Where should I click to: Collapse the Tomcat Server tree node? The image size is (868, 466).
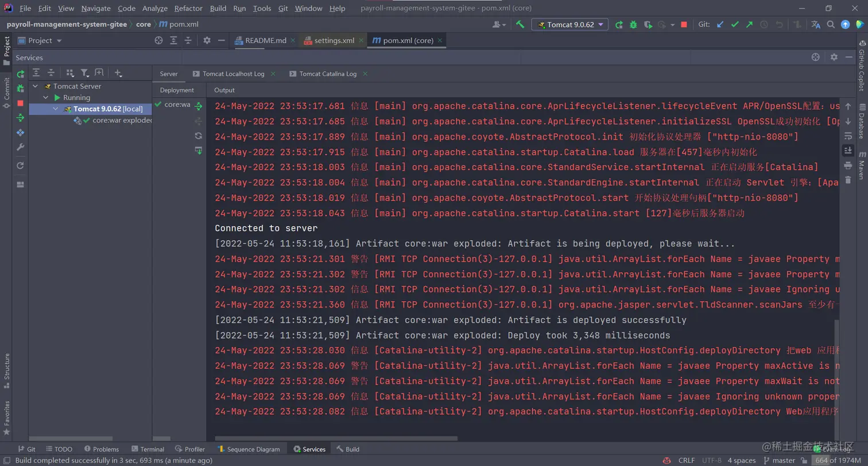click(35, 86)
